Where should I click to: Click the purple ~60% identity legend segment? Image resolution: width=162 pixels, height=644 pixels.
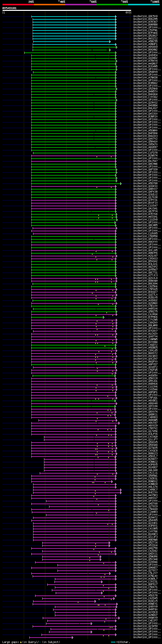point(81,5)
